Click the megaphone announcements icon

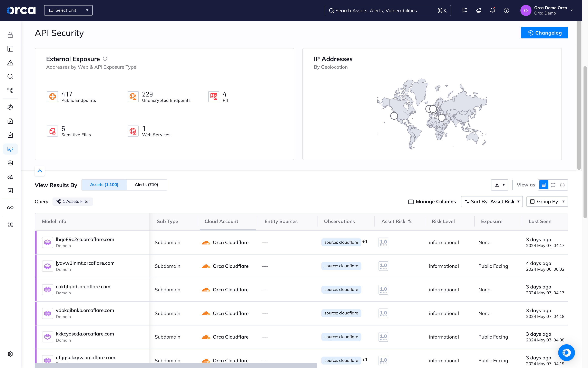479,10
